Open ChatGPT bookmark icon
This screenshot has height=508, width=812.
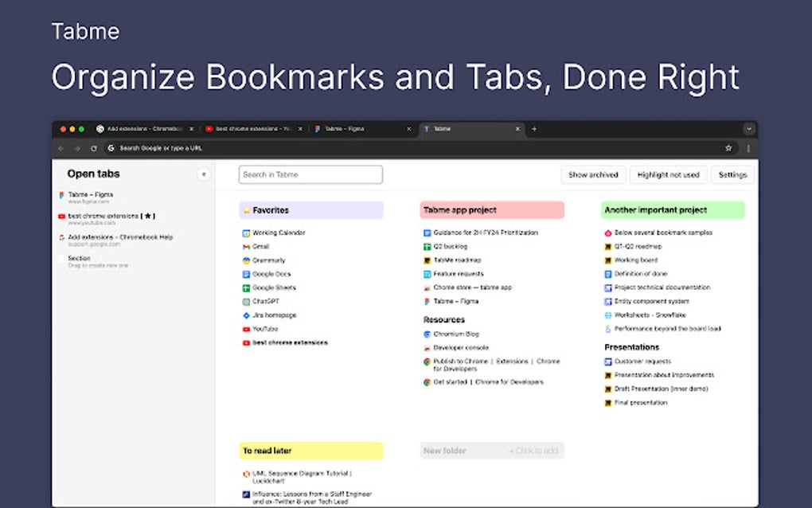(247, 302)
